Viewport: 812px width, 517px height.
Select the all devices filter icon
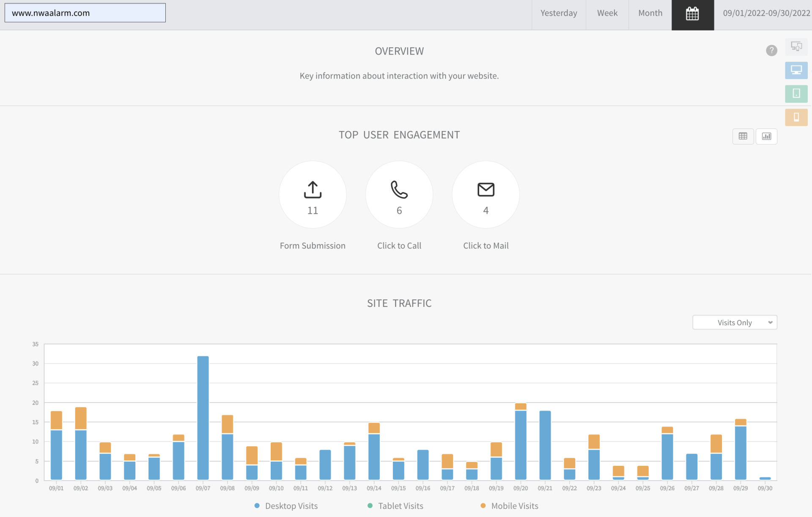coord(796,47)
